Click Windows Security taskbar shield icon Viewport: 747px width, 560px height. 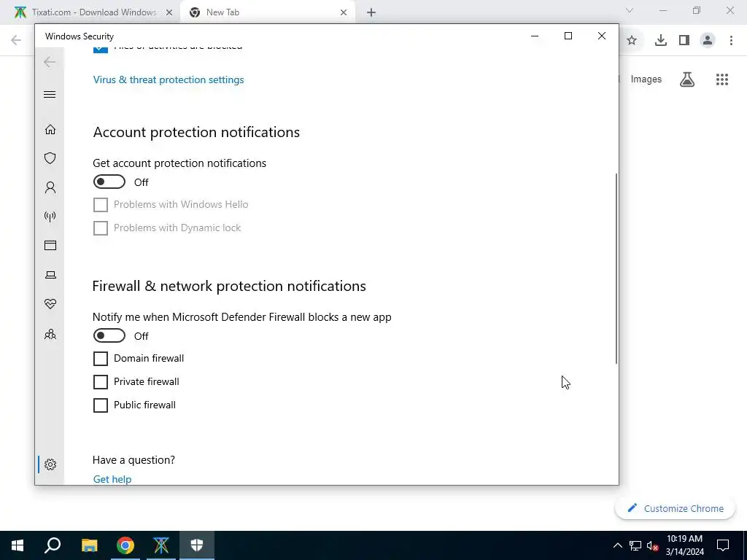click(197, 545)
